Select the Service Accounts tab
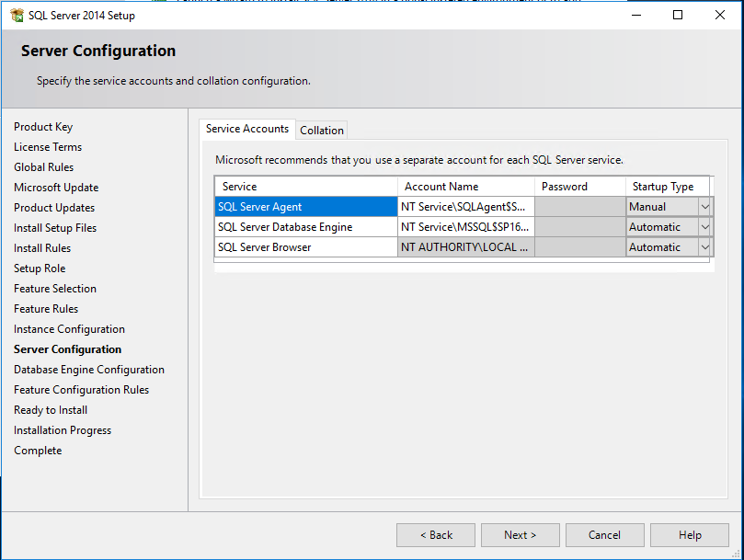Image resolution: width=744 pixels, height=560 pixels. (x=247, y=129)
